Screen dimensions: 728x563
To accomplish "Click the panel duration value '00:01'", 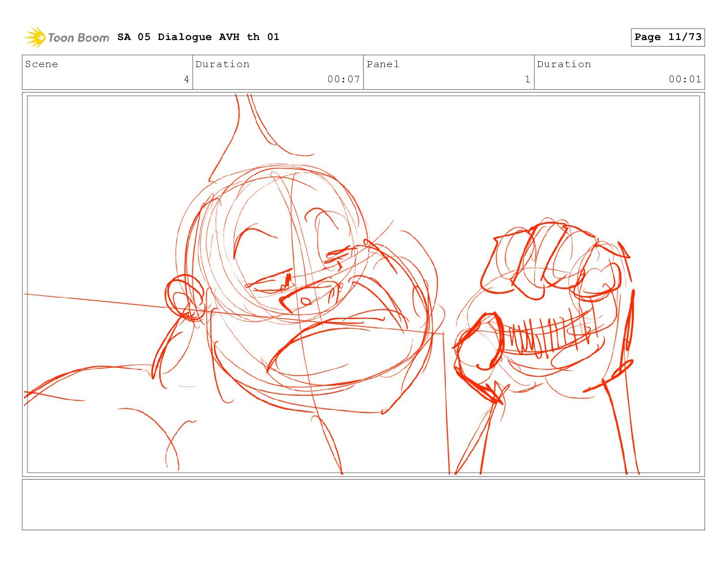I will point(685,79).
